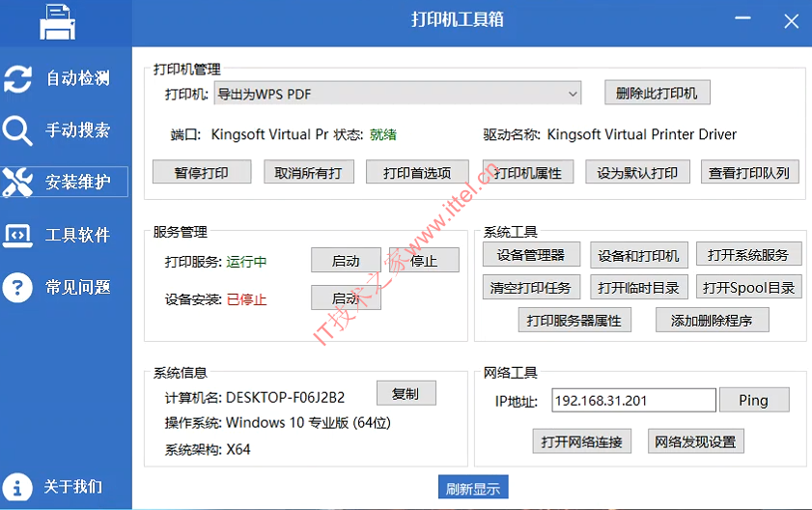Click the 自动检测 refresh arrows icon
The image size is (812, 510).
[18, 78]
